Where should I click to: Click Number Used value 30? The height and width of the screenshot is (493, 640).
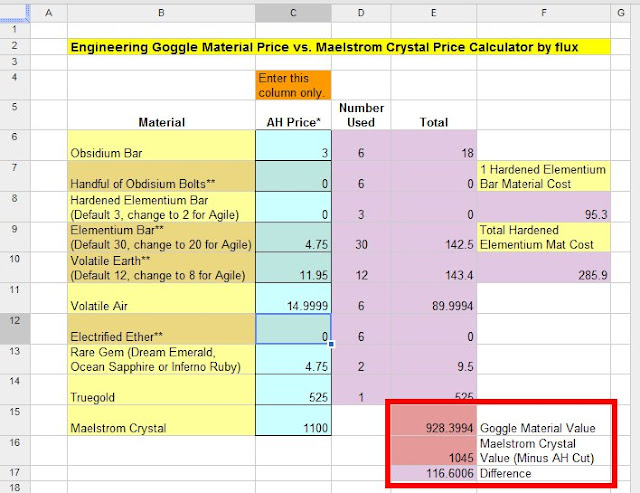tap(361, 237)
